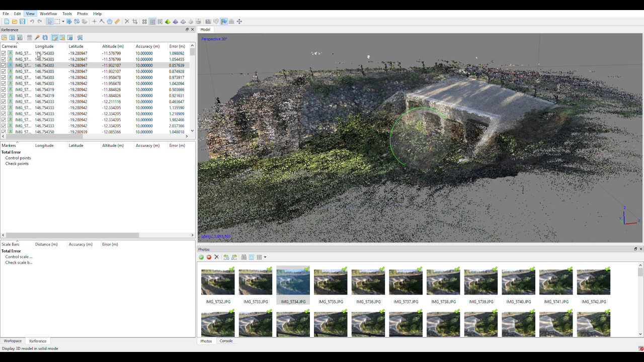The image size is (644, 362).
Task: Open the Photo menu
Action: pos(83,14)
